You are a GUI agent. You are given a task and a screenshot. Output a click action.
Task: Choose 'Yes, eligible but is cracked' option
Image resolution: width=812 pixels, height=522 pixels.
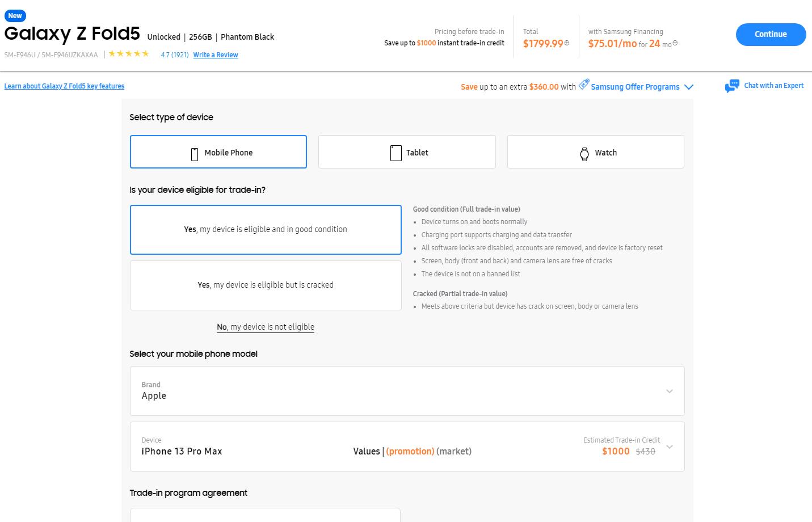tap(266, 285)
